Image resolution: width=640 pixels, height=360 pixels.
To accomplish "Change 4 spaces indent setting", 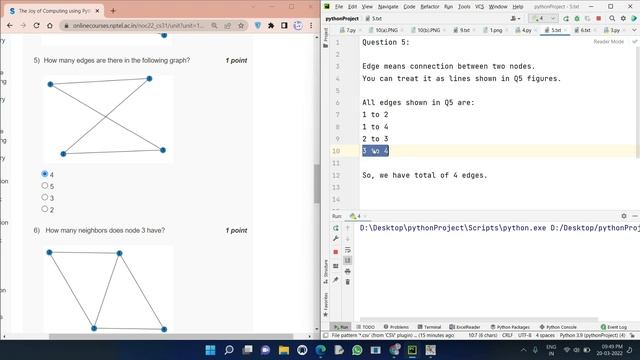I will point(545,335).
